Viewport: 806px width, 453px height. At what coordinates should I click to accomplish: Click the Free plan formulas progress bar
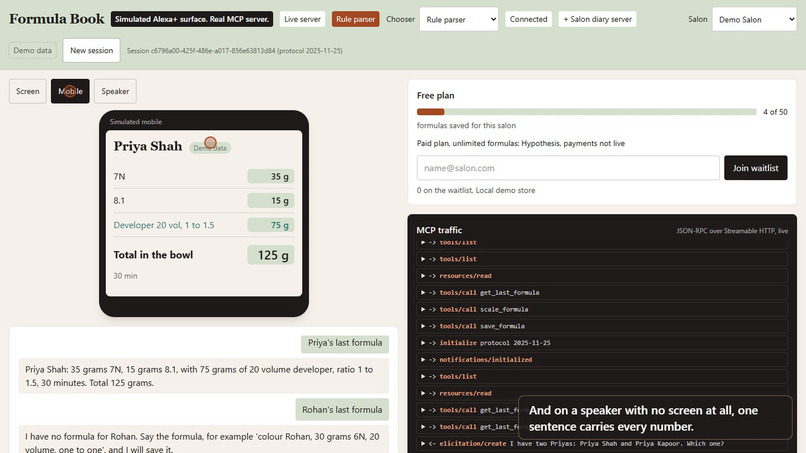coord(587,112)
